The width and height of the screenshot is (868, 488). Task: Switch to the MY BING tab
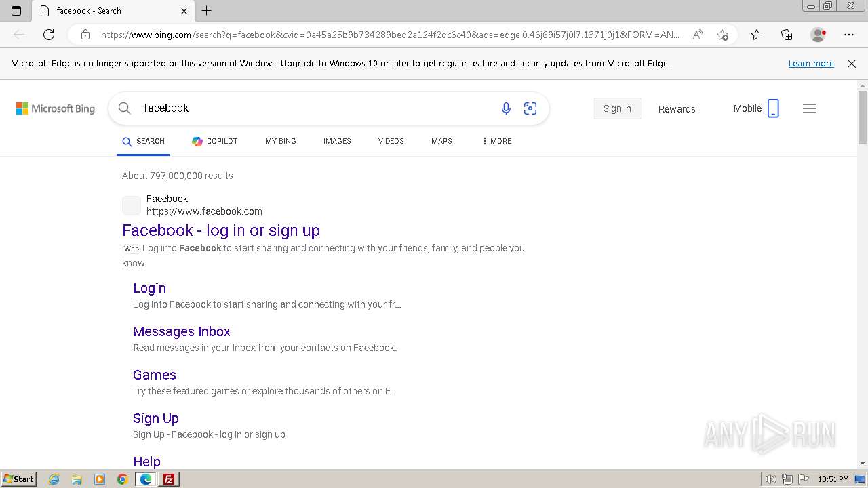(281, 142)
